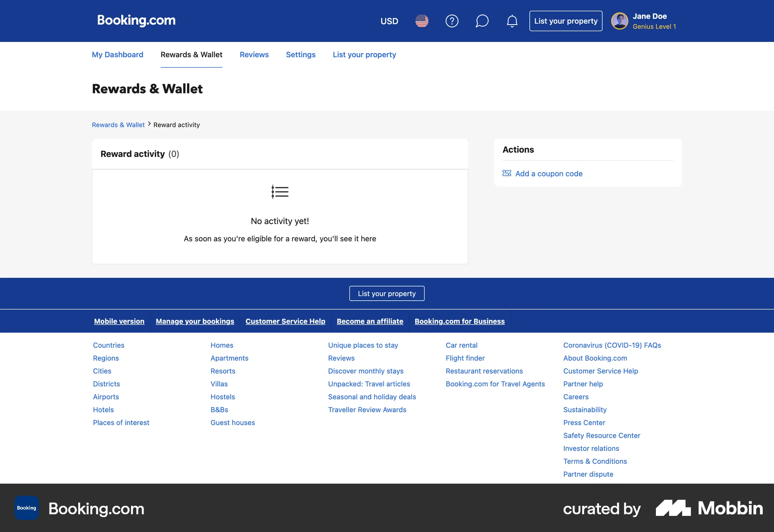This screenshot has width=774, height=532.
Task: Open the Traveller Review Awards link
Action: [367, 409]
